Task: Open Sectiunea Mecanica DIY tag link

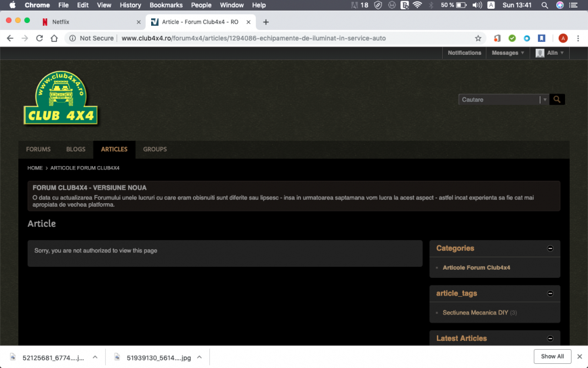Action: click(x=475, y=313)
